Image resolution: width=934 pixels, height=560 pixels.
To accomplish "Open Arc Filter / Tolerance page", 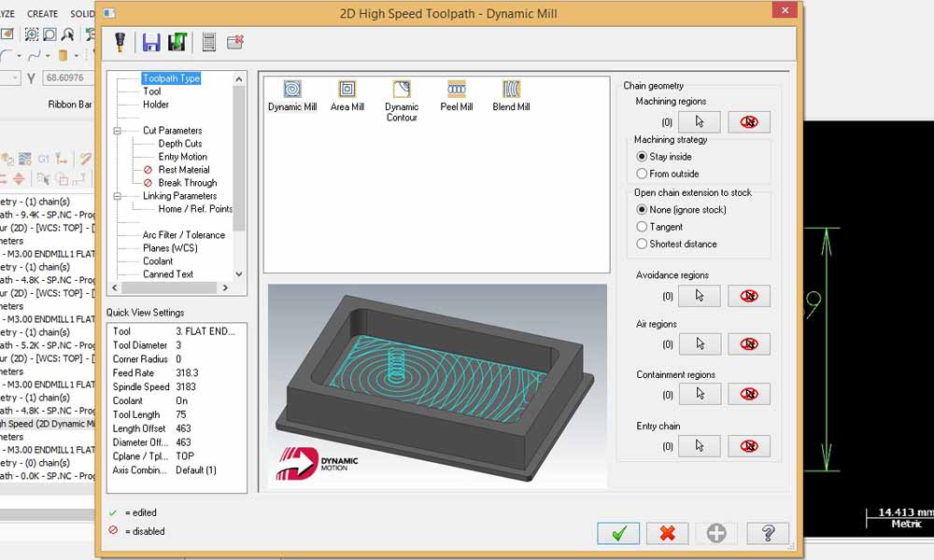I will click(183, 235).
